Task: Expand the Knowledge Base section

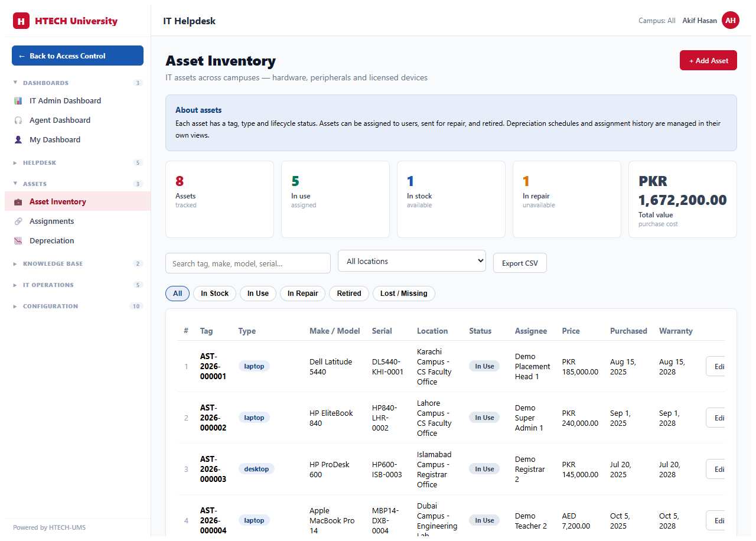Action: [x=77, y=264]
